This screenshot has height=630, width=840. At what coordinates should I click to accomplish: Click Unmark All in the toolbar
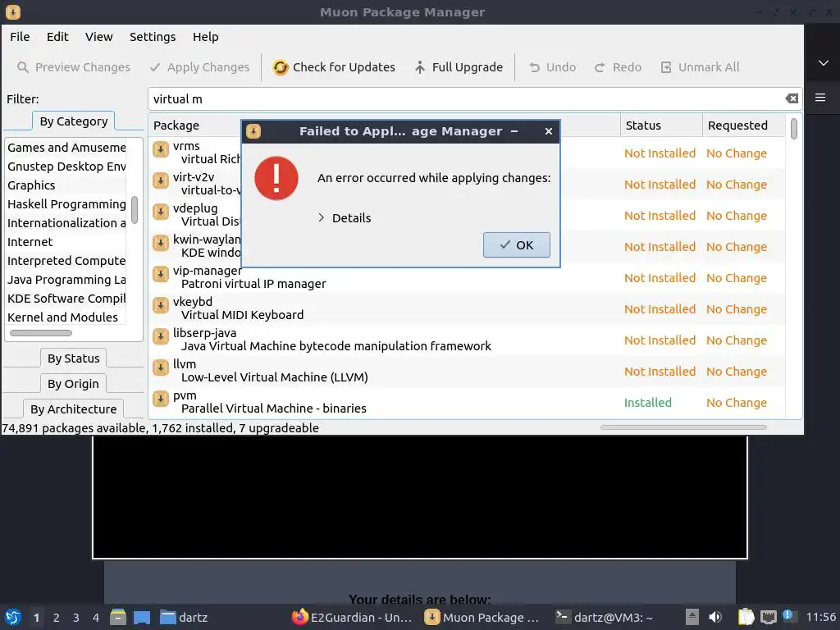(701, 67)
